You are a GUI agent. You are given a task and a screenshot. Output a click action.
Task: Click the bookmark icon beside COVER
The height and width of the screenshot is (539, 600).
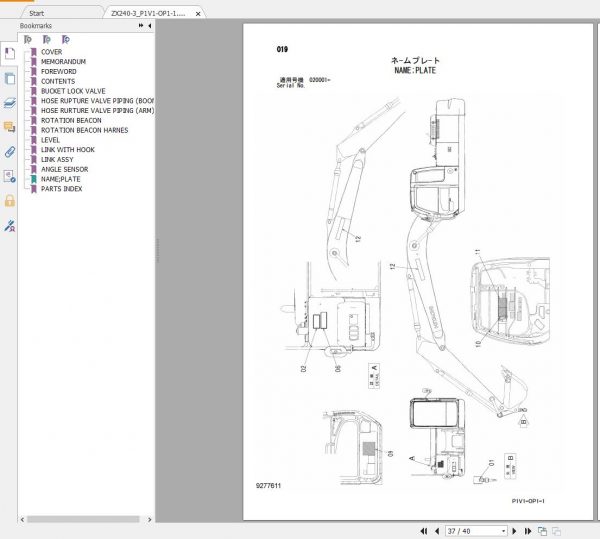[x=34, y=52]
